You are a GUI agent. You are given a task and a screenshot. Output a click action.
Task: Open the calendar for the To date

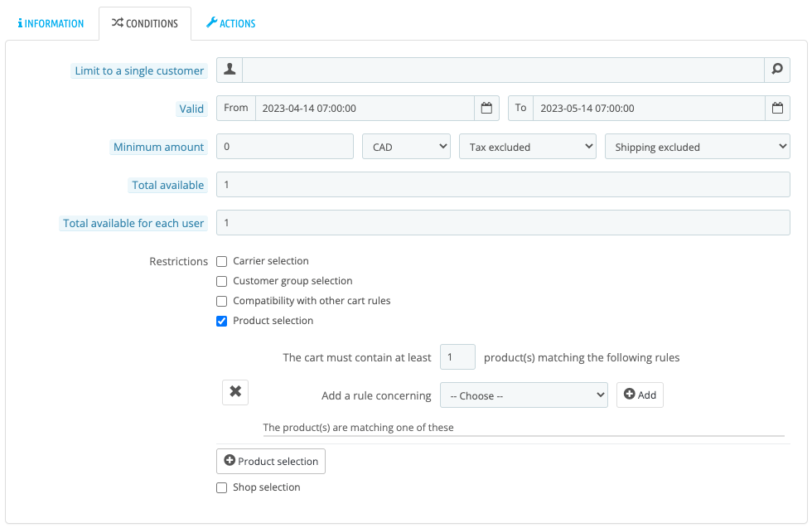(777, 108)
